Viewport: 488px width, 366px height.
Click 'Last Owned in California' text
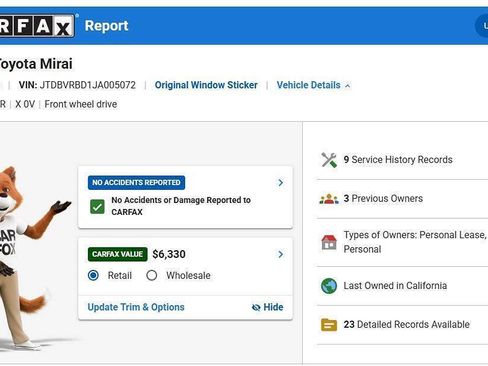point(395,286)
